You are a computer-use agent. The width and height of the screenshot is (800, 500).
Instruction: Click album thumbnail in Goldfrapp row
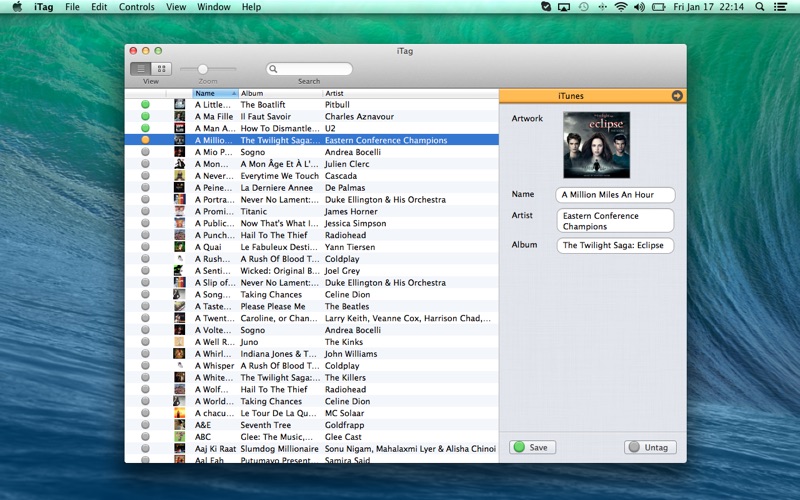pyautogui.click(x=180, y=425)
